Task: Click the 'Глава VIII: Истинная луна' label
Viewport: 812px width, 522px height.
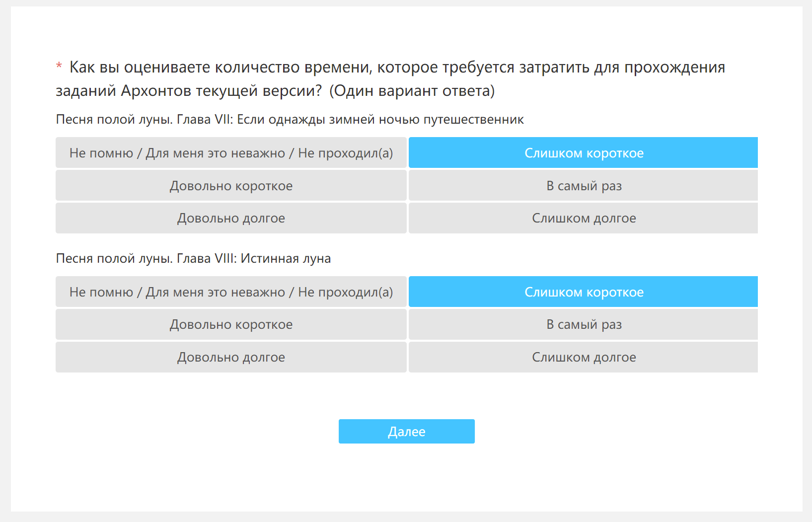Action: (193, 259)
